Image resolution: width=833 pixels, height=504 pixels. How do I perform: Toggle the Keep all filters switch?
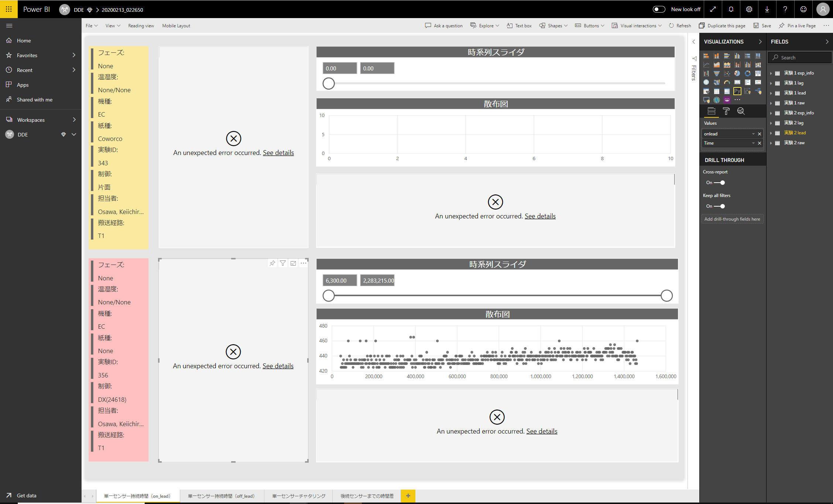[719, 206]
